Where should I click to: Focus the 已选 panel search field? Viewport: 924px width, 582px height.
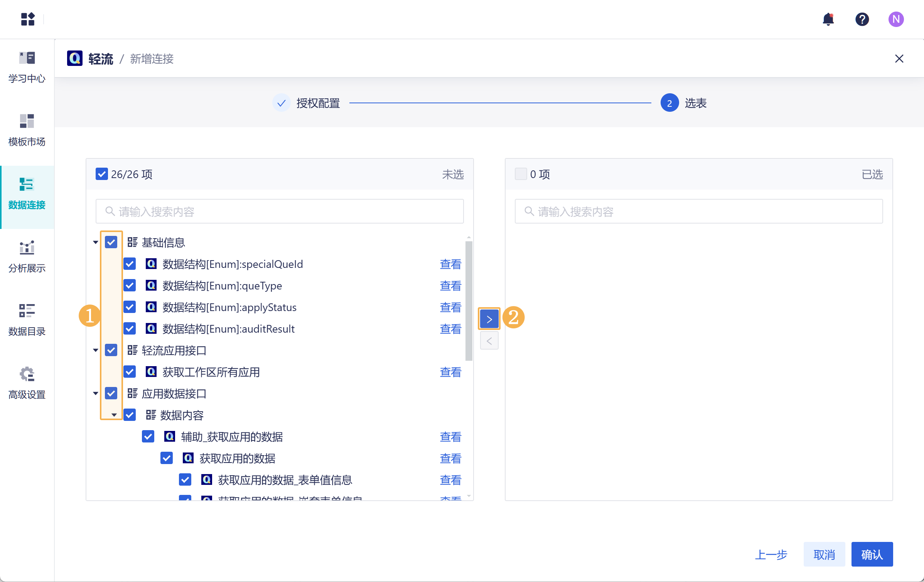click(x=698, y=212)
